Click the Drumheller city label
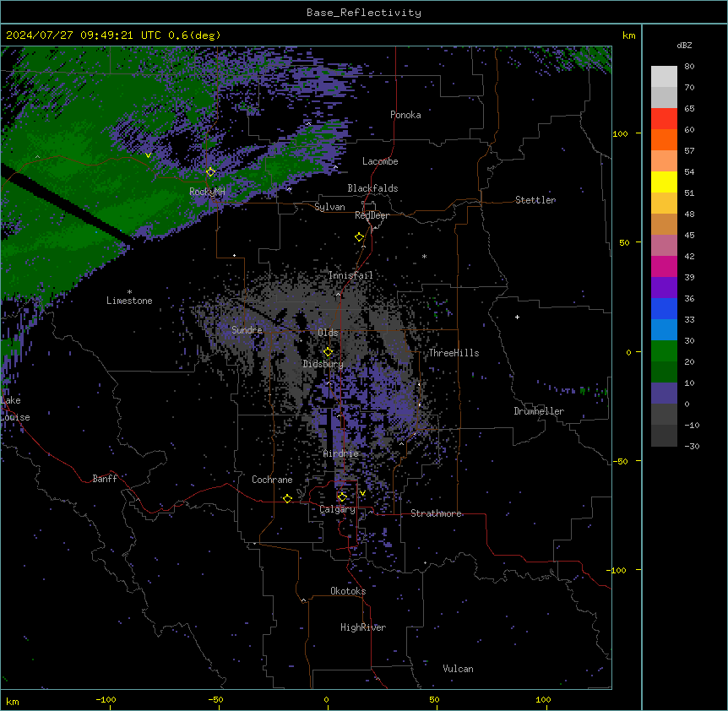Viewport: 728px width, 711px height. click(x=539, y=411)
